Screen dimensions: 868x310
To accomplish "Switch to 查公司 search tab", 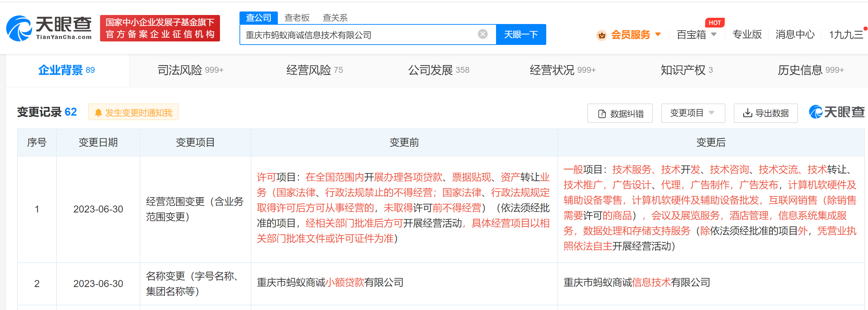I will click(x=259, y=17).
